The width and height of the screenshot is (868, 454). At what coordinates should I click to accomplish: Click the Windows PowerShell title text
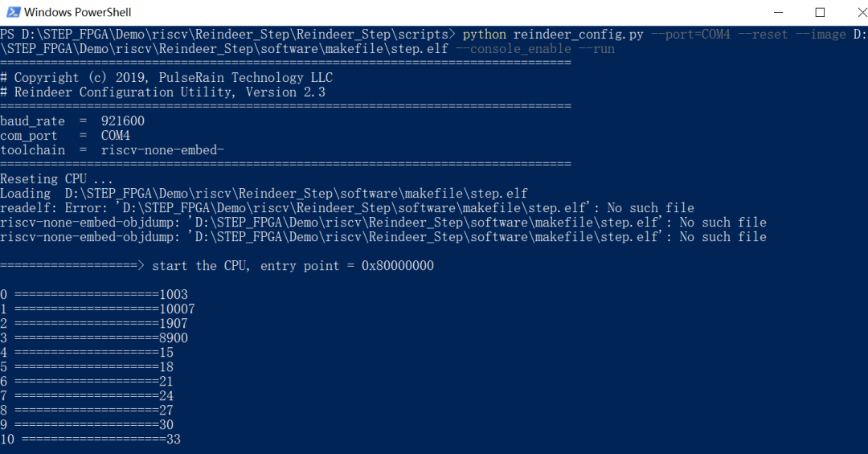click(77, 12)
